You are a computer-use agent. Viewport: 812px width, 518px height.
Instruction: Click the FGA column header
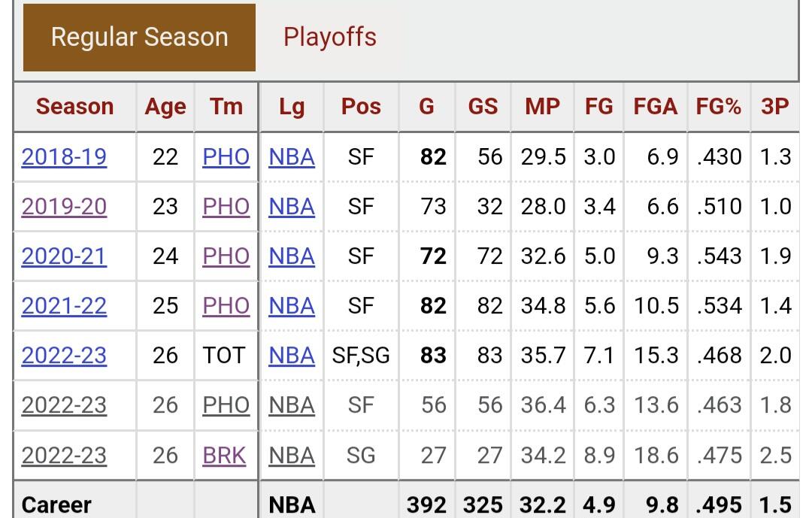click(x=655, y=107)
